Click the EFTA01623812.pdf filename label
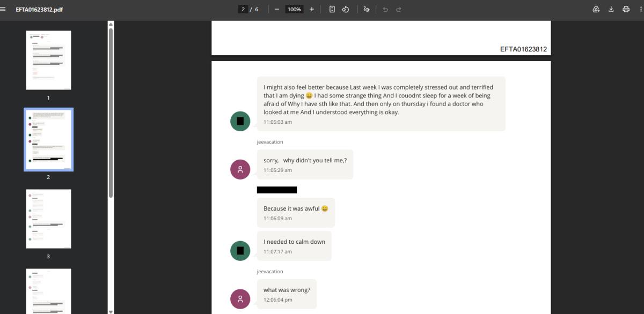Viewport: 644px width, 314px height. coord(38,9)
